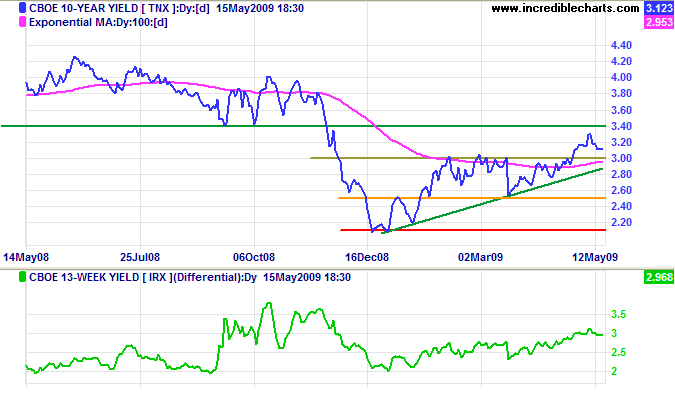Click the 02Mar09 date axis label
This screenshot has width=675, height=395.
(x=480, y=257)
